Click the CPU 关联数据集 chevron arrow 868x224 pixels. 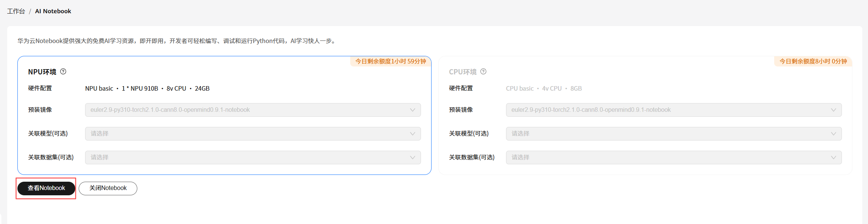tap(833, 158)
